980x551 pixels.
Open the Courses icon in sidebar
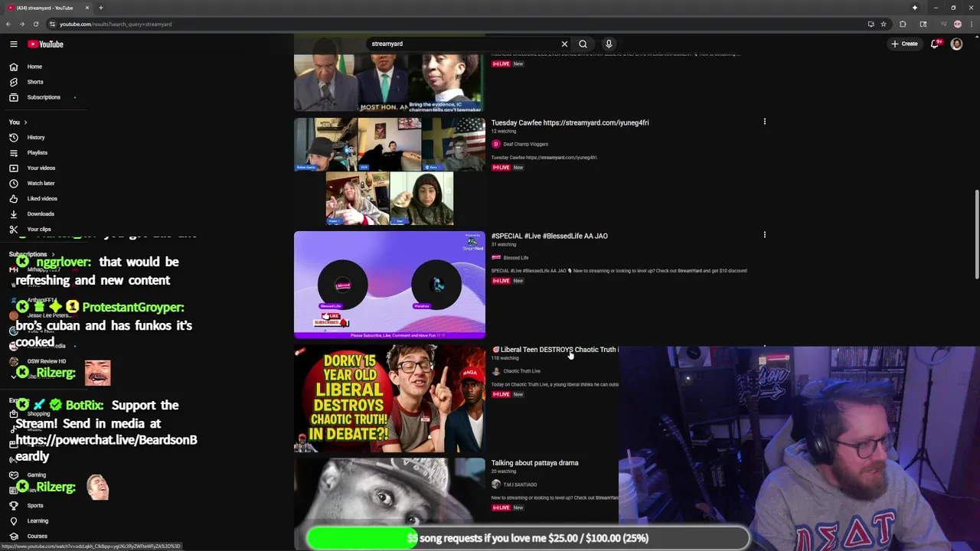click(x=13, y=536)
